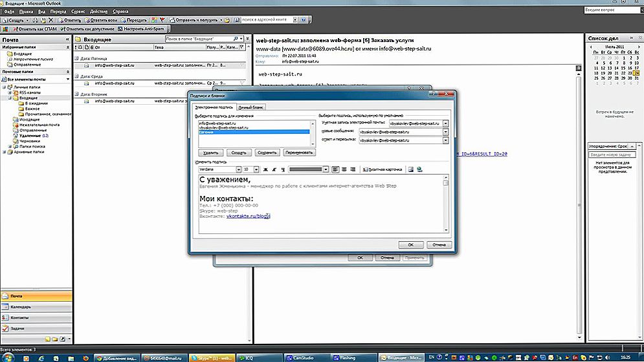The width and height of the screenshot is (644, 362).
Task: Open font size 10 dropdown
Action: click(x=256, y=169)
